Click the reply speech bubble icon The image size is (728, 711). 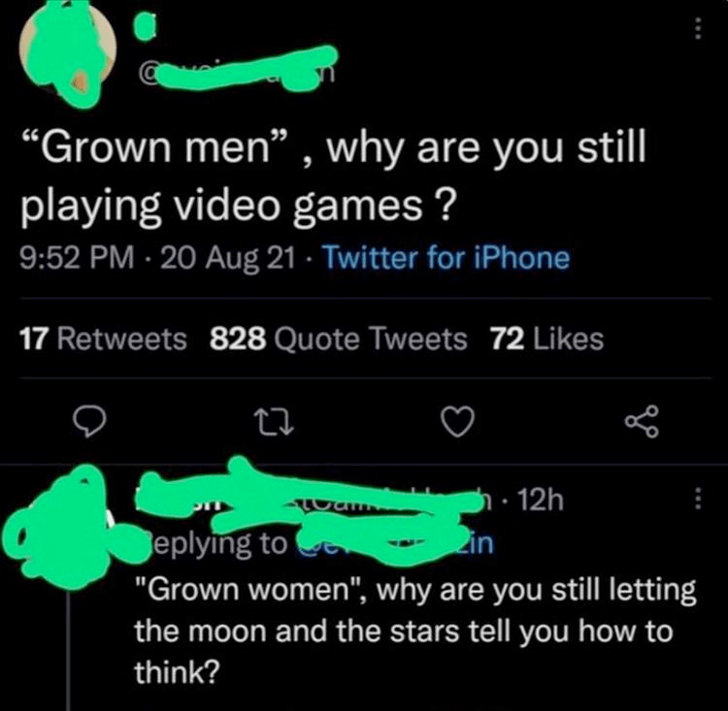90,421
